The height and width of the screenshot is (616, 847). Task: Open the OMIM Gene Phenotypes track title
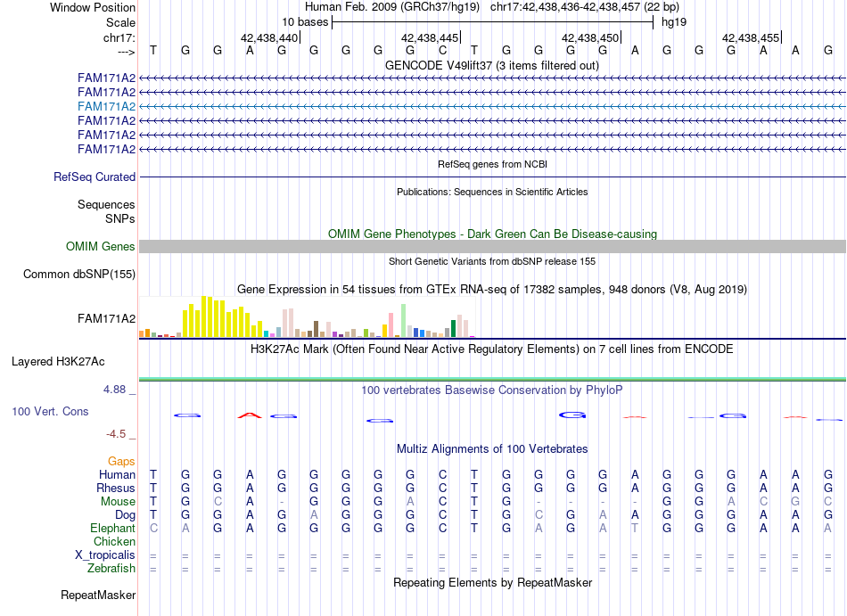(492, 234)
